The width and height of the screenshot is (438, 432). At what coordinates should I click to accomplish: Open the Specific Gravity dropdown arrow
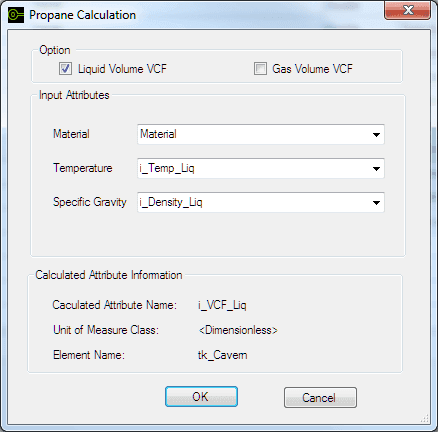(376, 203)
